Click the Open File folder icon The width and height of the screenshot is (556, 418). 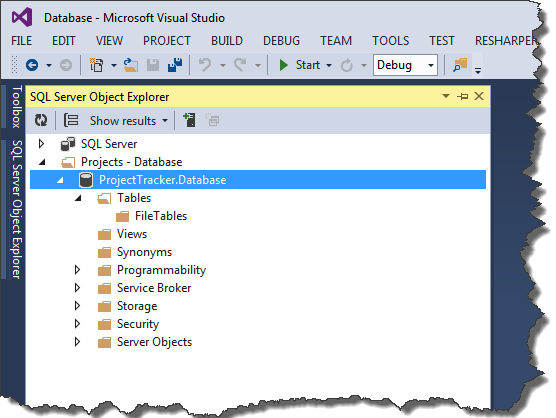pyautogui.click(x=131, y=65)
